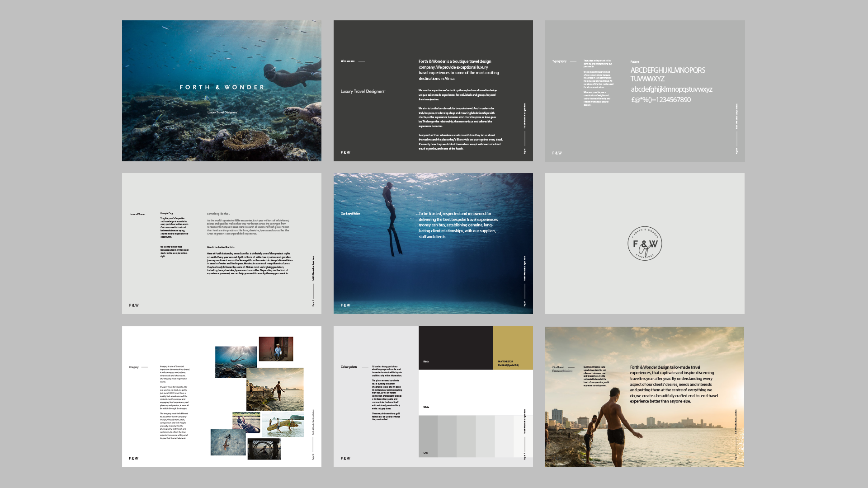Click the 'Imagery' heading label
The height and width of the screenshot is (488, 868).
(x=134, y=367)
